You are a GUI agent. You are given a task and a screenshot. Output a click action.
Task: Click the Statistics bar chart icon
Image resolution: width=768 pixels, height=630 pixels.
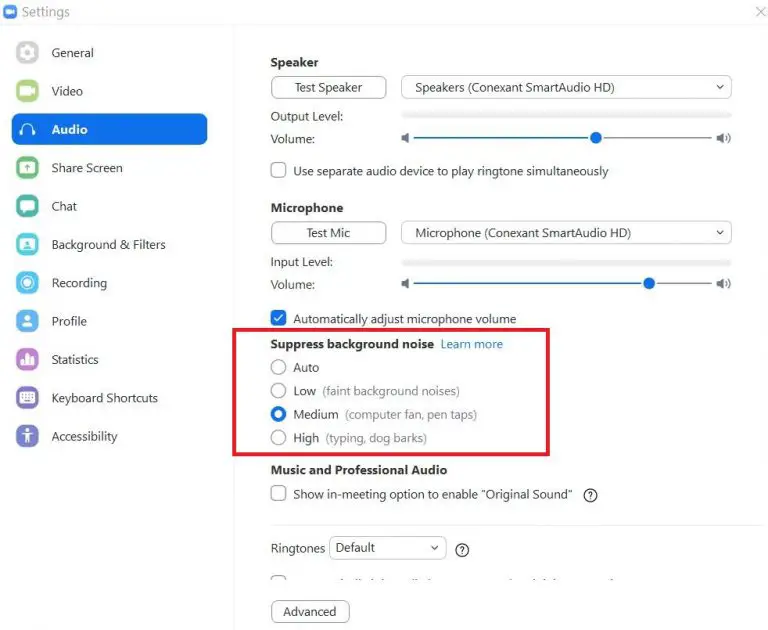click(27, 359)
